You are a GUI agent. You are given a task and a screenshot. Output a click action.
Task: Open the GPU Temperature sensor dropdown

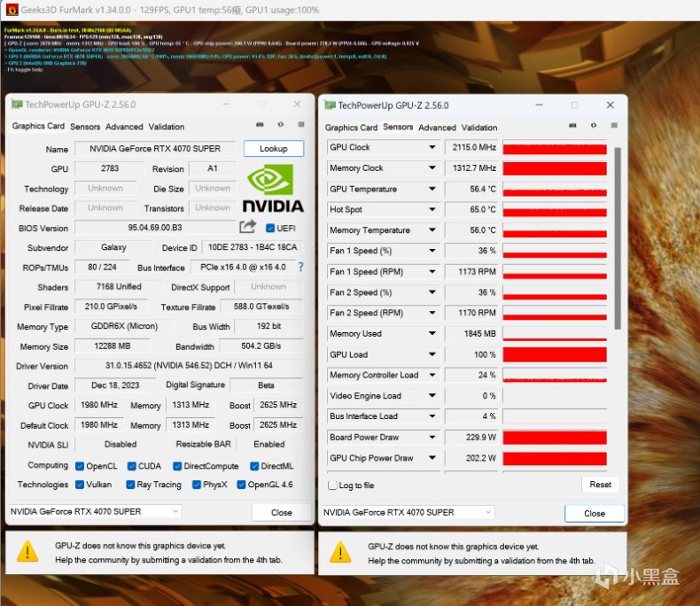432,189
